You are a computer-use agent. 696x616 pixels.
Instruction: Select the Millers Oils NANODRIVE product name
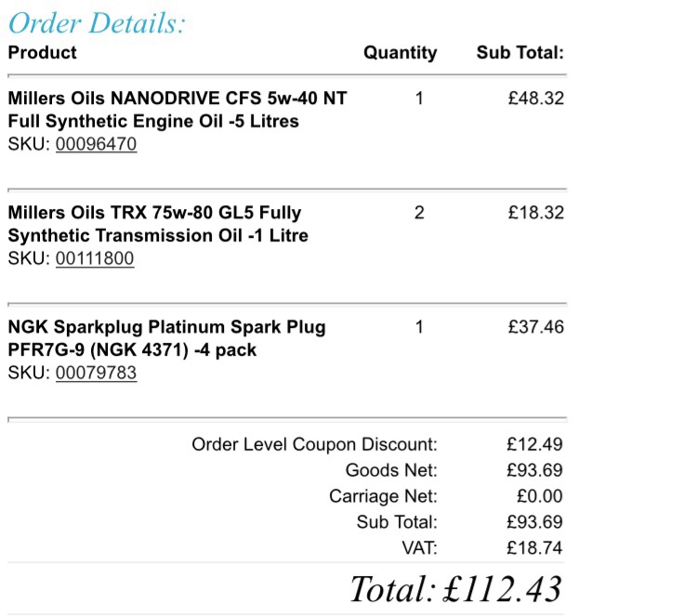pos(177,110)
